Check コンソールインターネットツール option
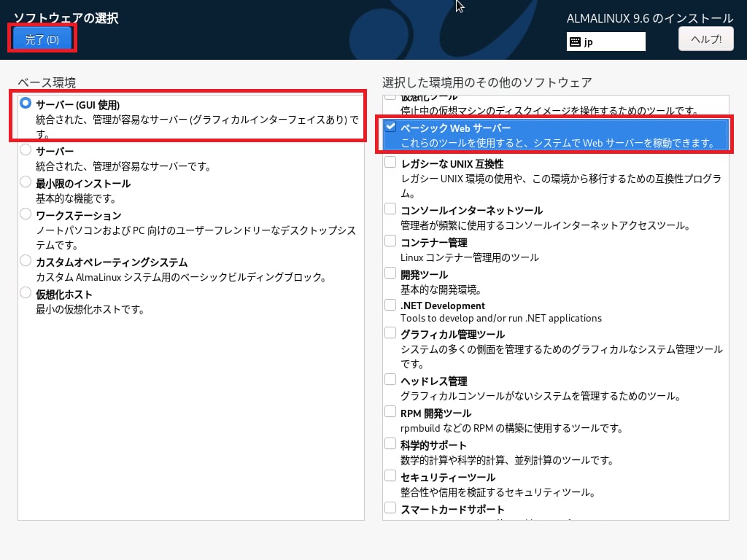Viewport: 747px width, 560px height. 391,209
